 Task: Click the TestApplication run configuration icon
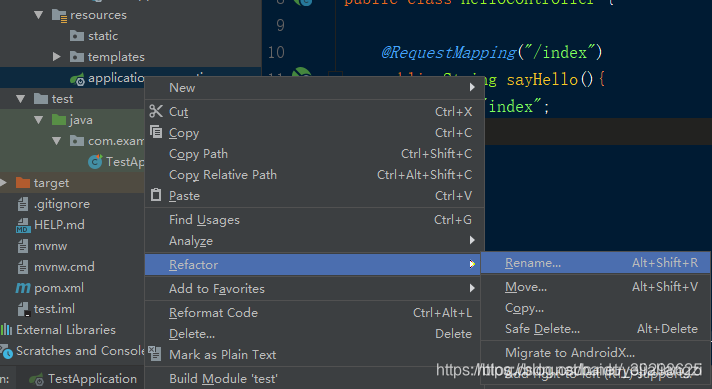pyautogui.click(x=36, y=379)
